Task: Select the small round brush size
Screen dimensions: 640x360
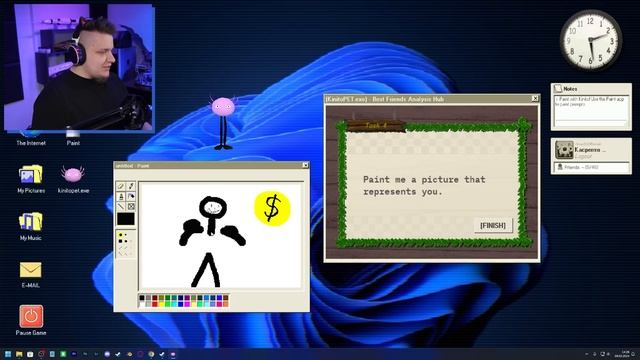Action: tap(126, 235)
